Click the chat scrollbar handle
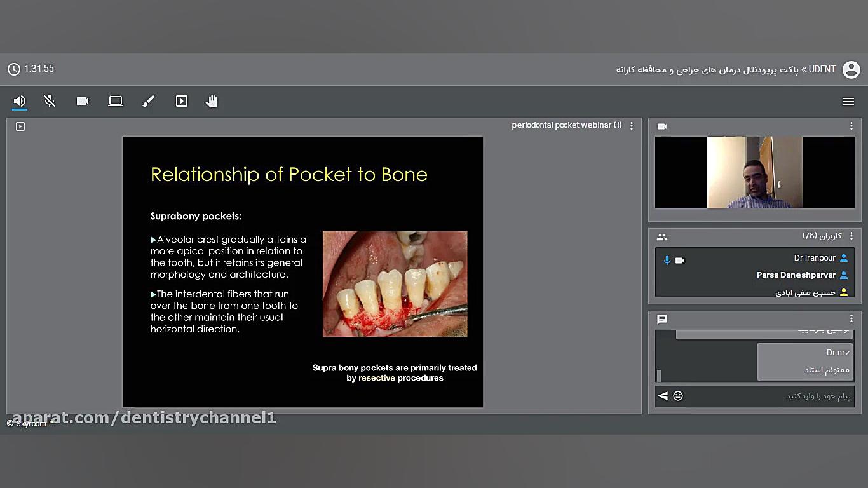This screenshot has height=488, width=868. 659,375
